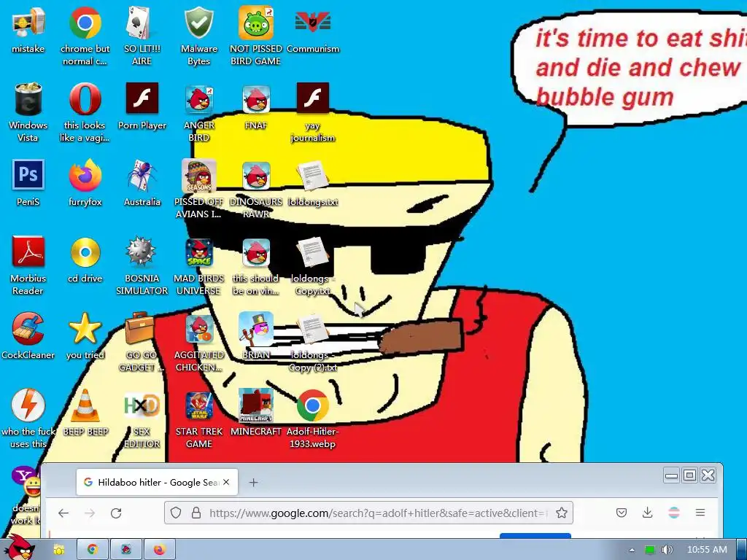Open the 'chrome but normal' Chrome shortcut
The image size is (747, 560).
(x=85, y=23)
